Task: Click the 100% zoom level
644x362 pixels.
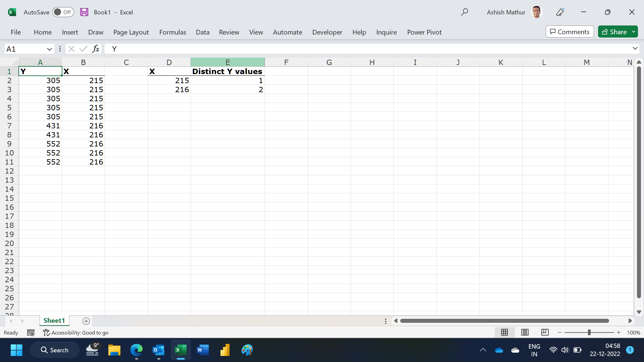Action: point(634,333)
